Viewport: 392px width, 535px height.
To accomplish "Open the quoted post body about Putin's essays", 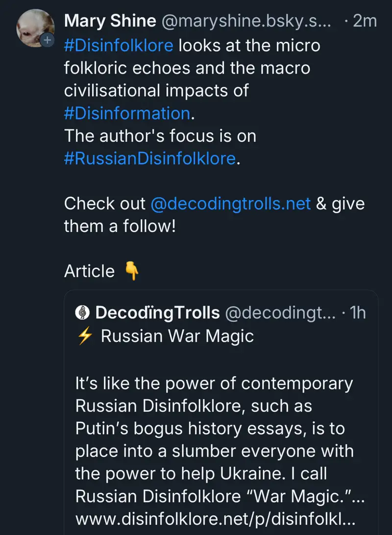I will pos(214,428).
